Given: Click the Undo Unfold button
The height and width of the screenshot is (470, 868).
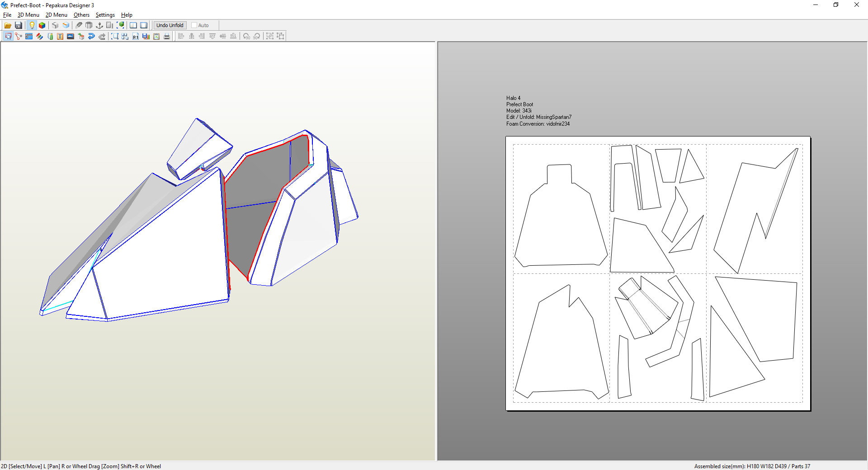Looking at the screenshot, I should tap(170, 25).
